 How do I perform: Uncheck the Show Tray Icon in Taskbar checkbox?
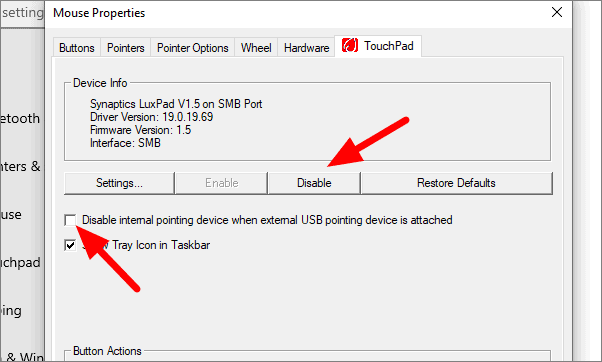70,245
